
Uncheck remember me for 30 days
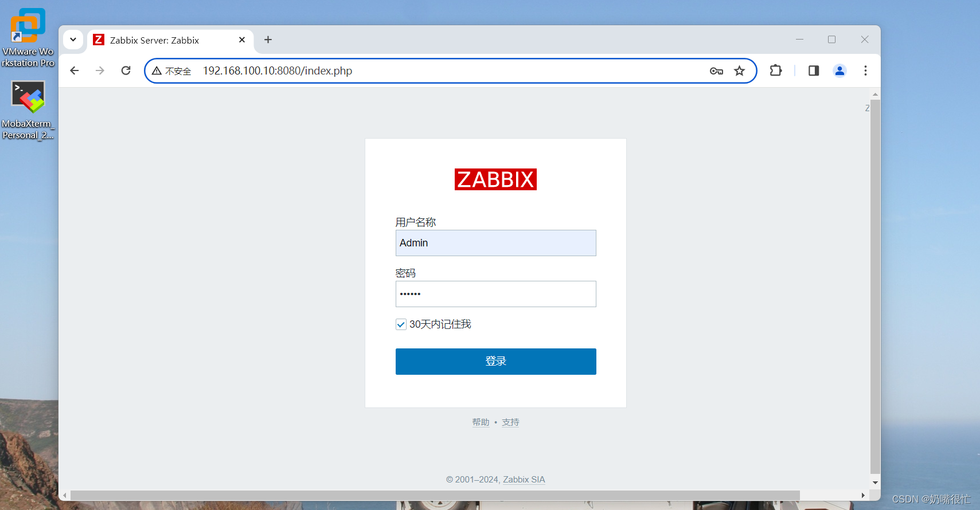[401, 324]
